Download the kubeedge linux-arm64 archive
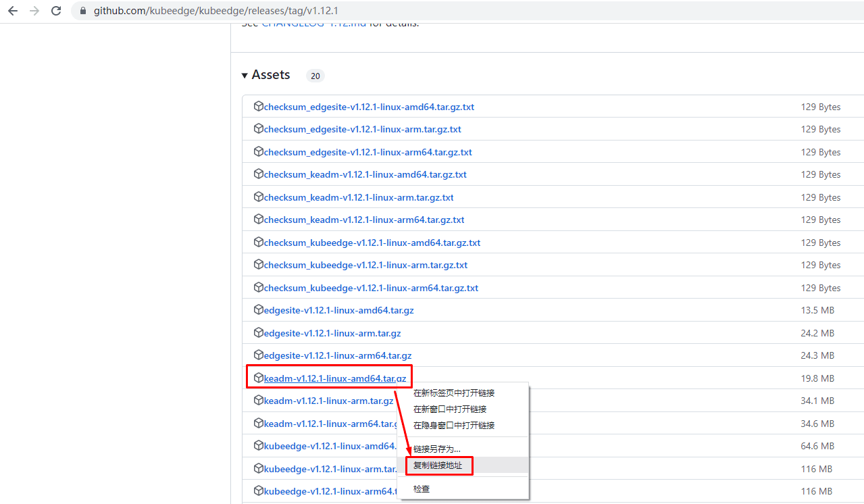 331,491
